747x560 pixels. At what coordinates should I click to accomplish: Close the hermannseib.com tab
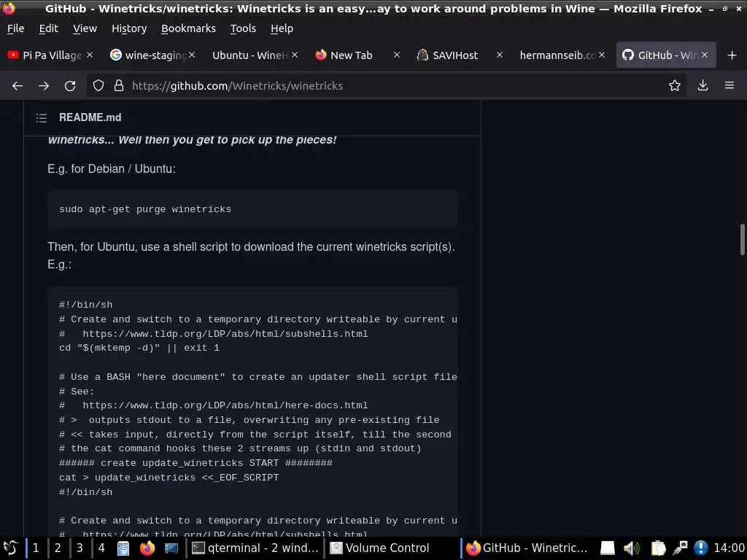pos(602,55)
